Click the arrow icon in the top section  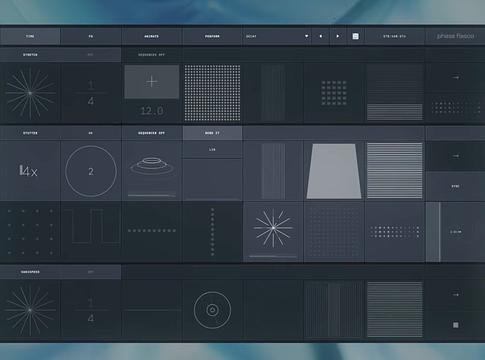455,77
